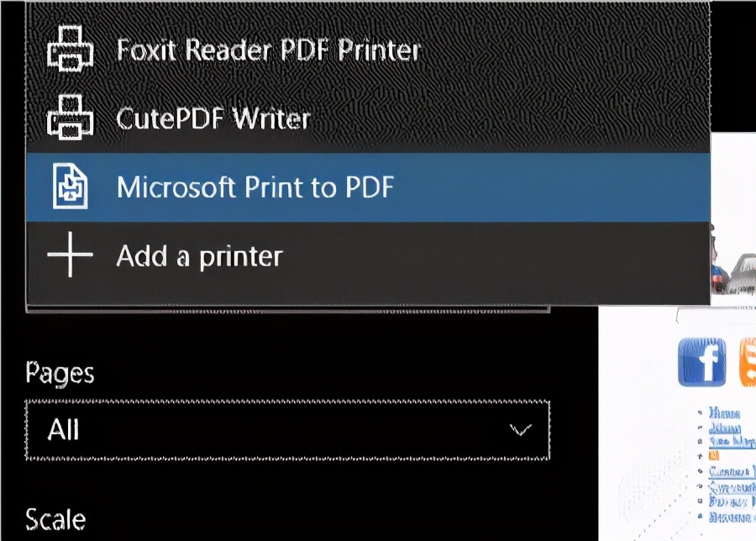Image resolution: width=756 pixels, height=541 pixels.
Task: Choose Foxit Reader PDF Printer from the list
Action: pyautogui.click(x=368, y=50)
